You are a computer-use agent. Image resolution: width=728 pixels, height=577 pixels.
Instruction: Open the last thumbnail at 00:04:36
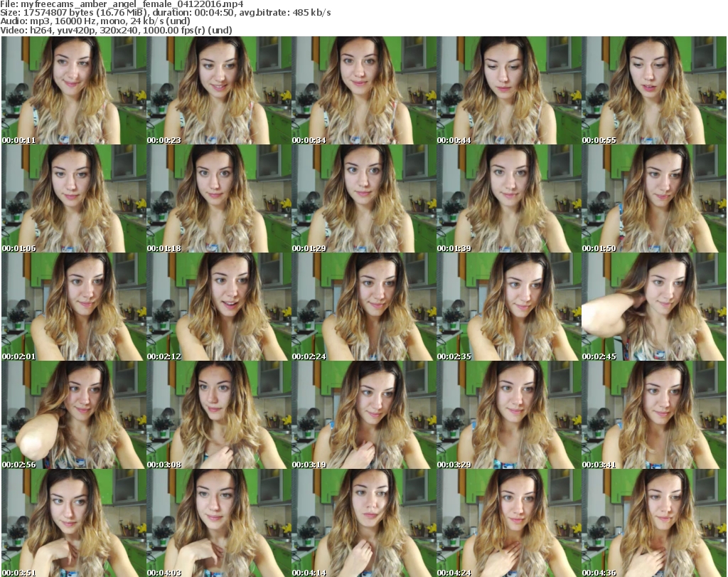[653, 523]
